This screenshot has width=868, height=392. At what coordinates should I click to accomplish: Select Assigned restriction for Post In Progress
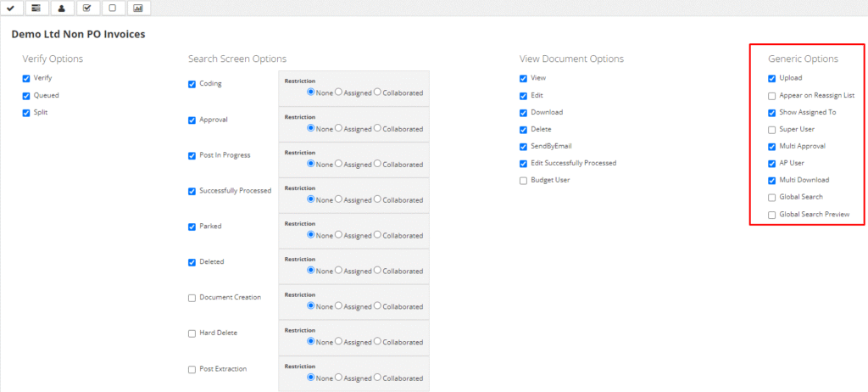tap(339, 164)
